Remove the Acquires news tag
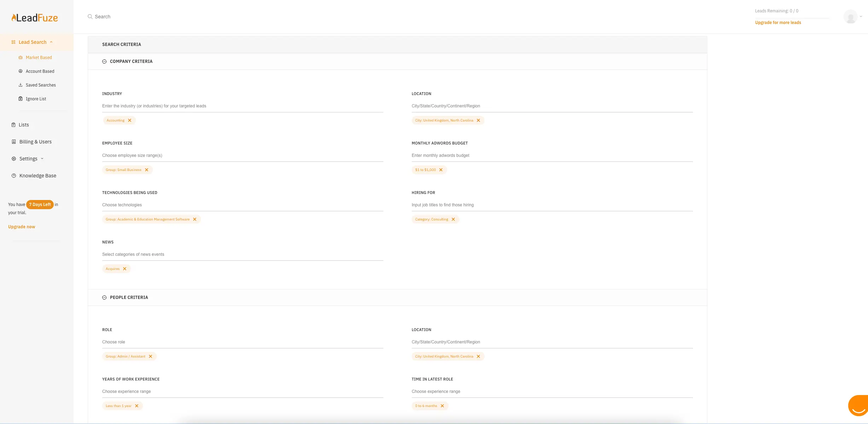This screenshot has height=424, width=868. click(125, 269)
